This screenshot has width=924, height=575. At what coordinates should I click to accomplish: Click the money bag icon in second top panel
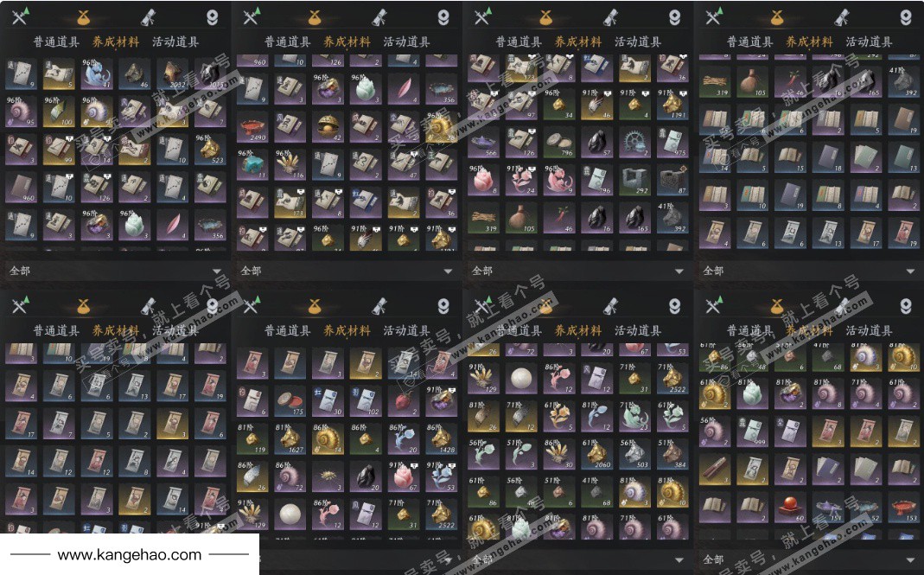tap(314, 17)
